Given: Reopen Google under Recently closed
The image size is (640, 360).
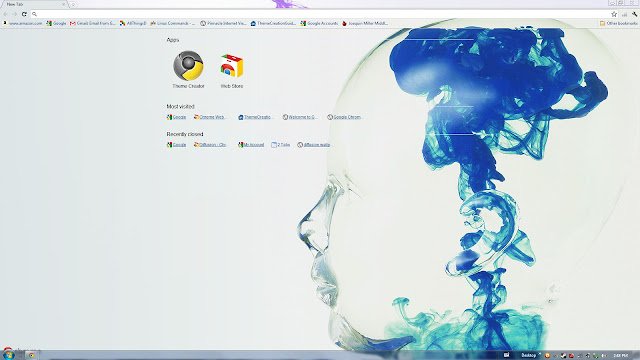Looking at the screenshot, I should pyautogui.click(x=176, y=145).
